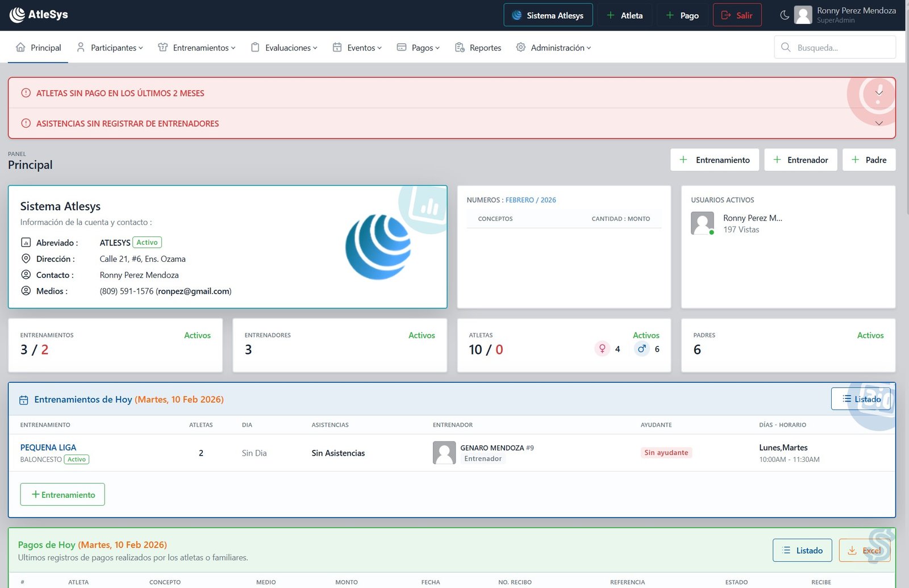
Task: Expand the Asistencias Sin Registrar alert
Action: click(x=878, y=123)
